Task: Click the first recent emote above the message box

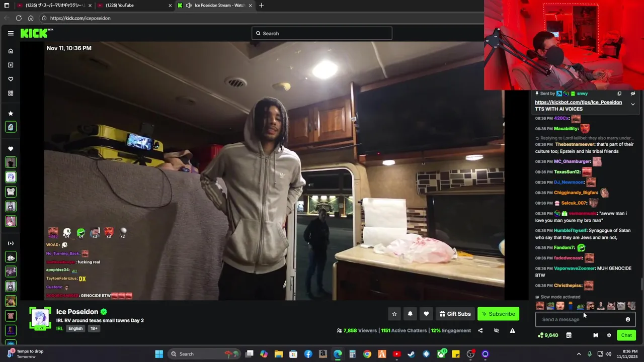Action: click(540, 306)
